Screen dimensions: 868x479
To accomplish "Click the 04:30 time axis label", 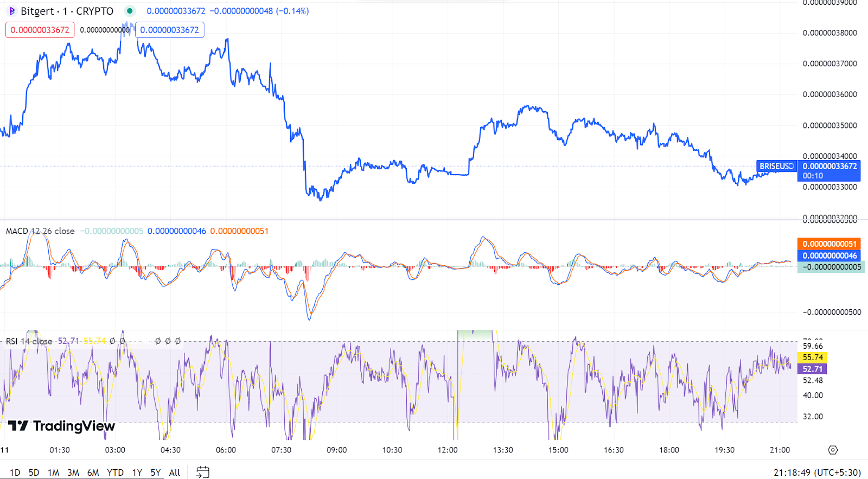I will [170, 450].
